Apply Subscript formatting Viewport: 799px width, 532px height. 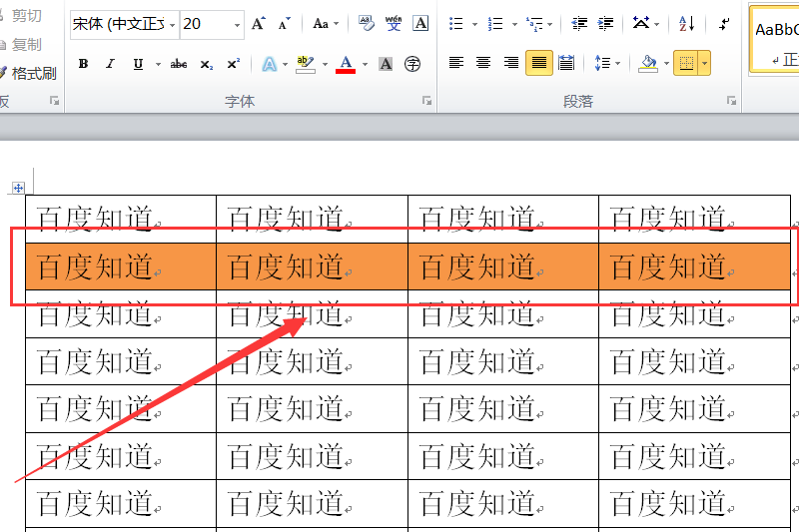206,64
